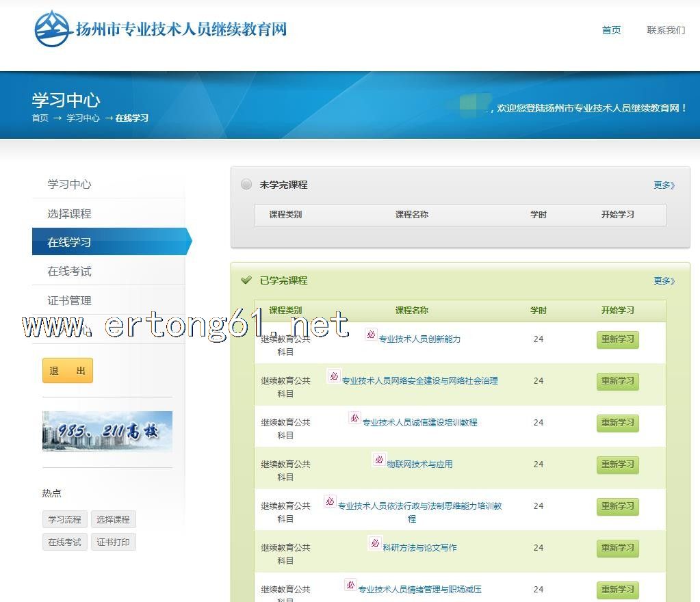This screenshot has height=602, width=700.
Task: Click the required badge beside 专业技术人员情绪管理与职场减压
Action: click(x=350, y=585)
